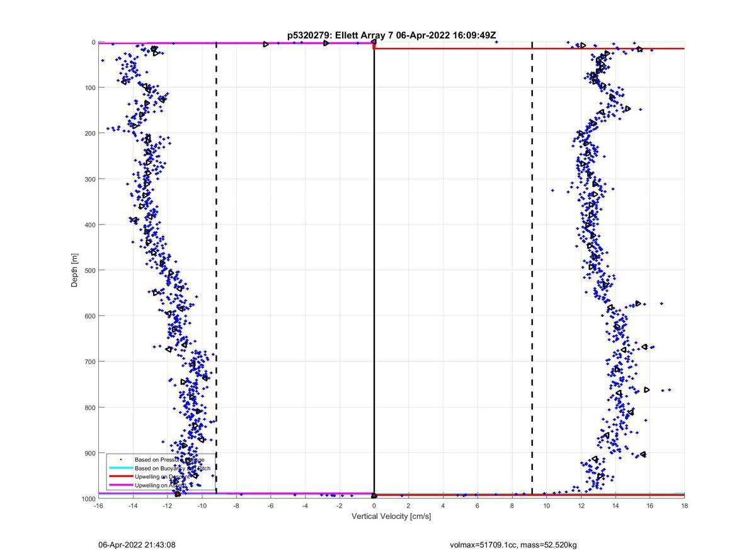Select the 'Depth [m]' y-axis label
The height and width of the screenshot is (560, 756).
pyautogui.click(x=74, y=270)
